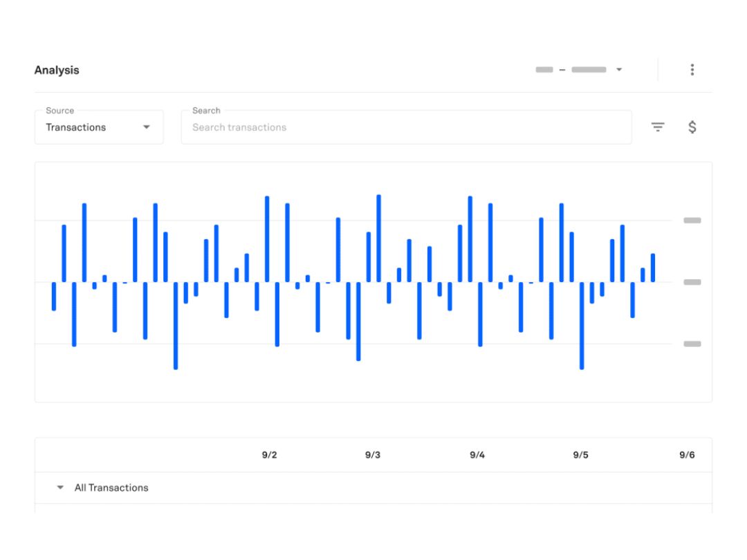
Task: Open the date range dropdown arrow
Action: (x=619, y=70)
